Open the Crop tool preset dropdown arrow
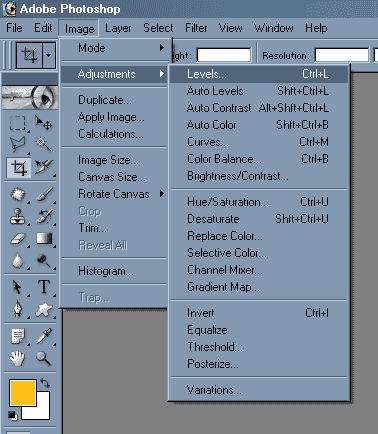The width and height of the screenshot is (378, 434). point(49,55)
